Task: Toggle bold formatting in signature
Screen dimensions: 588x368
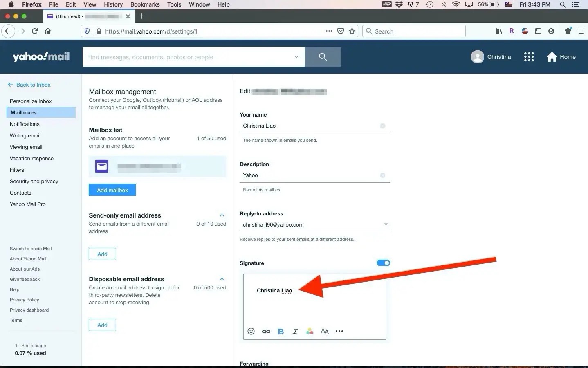Action: click(x=281, y=331)
